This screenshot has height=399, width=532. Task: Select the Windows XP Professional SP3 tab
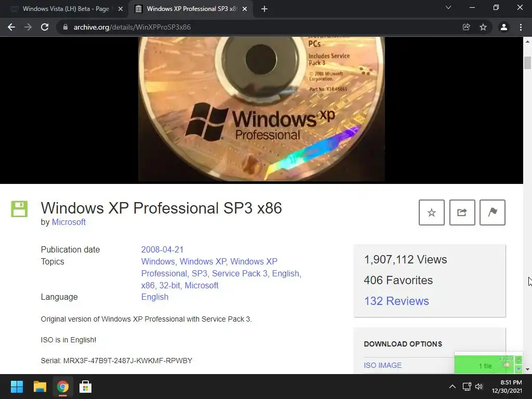click(191, 9)
